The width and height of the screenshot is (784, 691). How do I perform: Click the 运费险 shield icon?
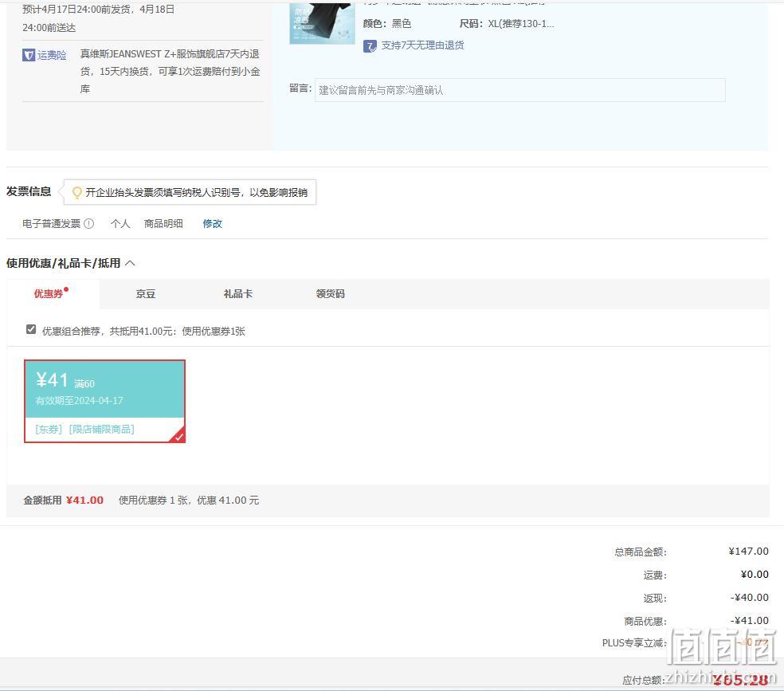point(29,55)
